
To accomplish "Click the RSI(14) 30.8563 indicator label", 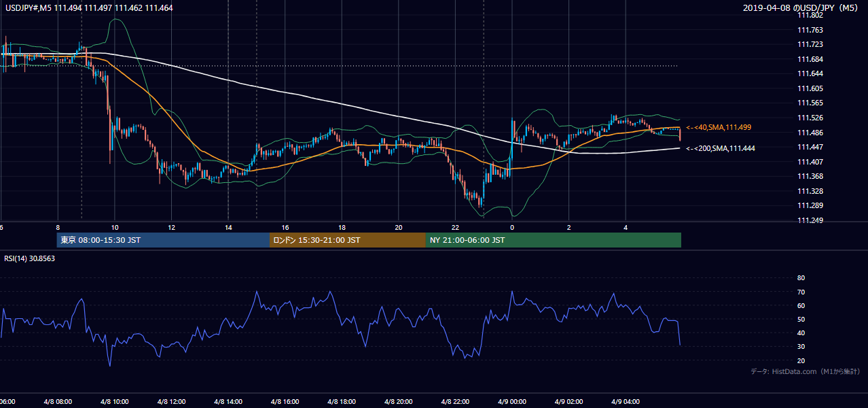I will point(30,258).
